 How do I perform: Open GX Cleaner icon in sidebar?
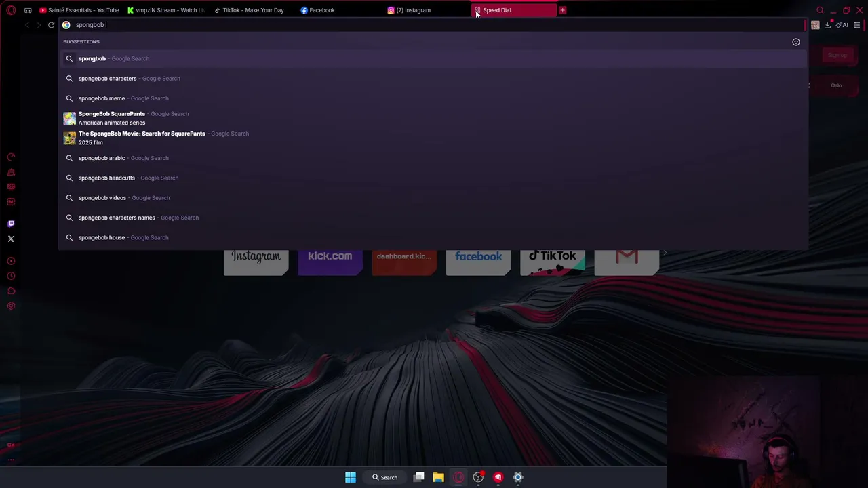11,172
